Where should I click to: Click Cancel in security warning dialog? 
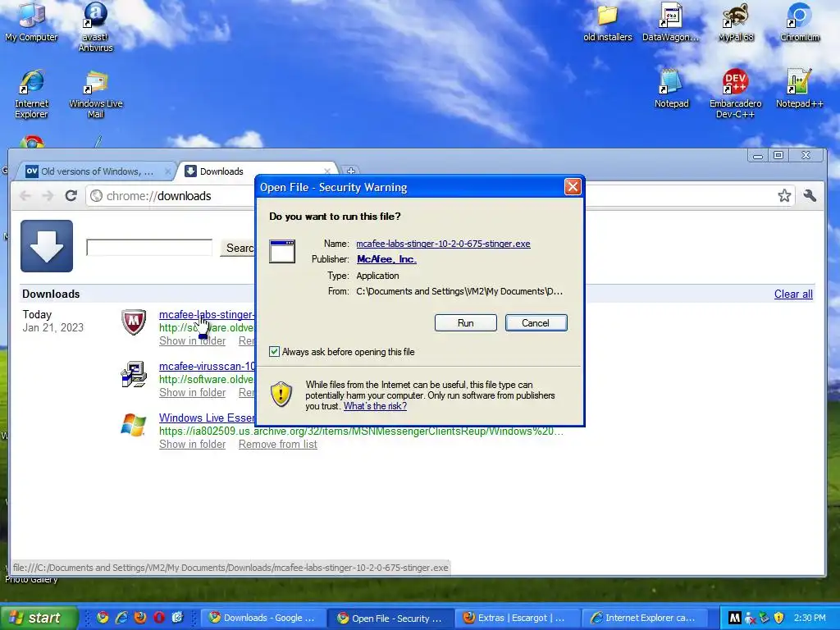coord(536,323)
